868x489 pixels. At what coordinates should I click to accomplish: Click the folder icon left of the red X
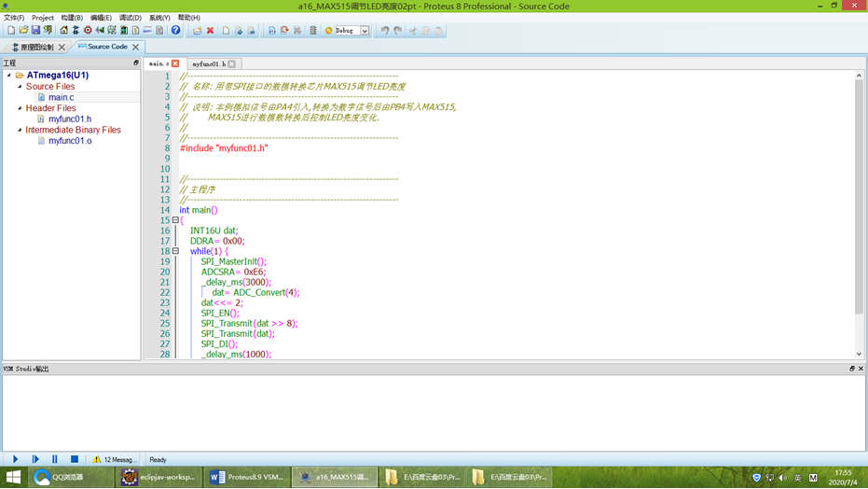[x=198, y=31]
